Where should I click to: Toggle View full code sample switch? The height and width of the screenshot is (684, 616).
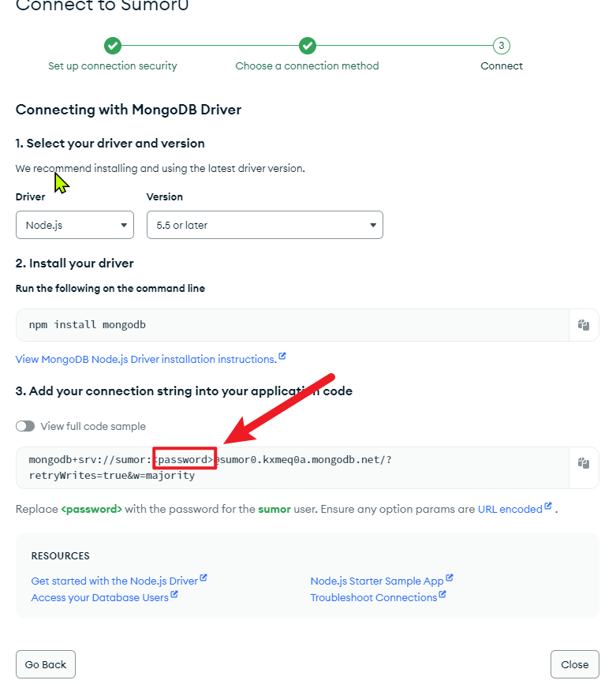click(x=25, y=426)
